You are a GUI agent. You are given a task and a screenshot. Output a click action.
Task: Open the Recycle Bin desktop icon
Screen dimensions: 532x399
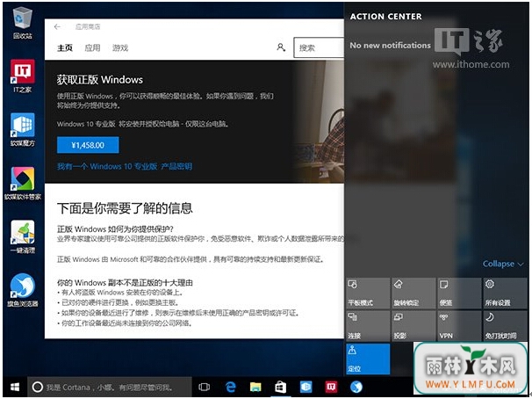[23, 23]
